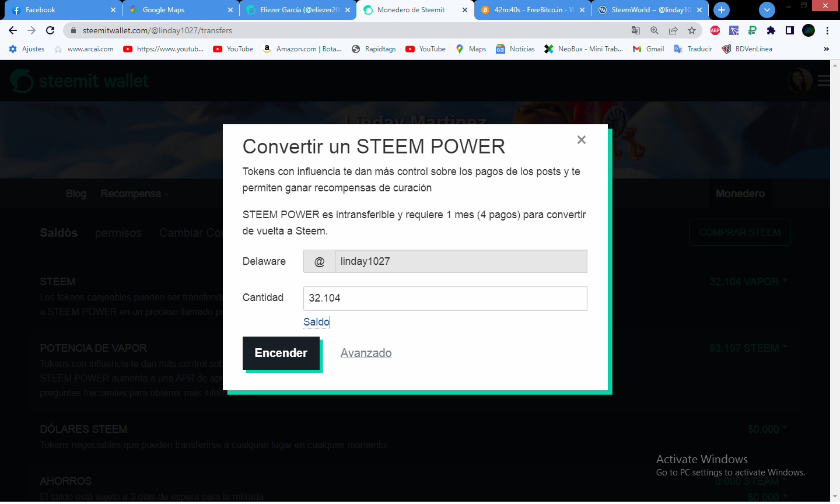The height and width of the screenshot is (504, 840).
Task: Open the Noticias bookmark
Action: (x=515, y=49)
